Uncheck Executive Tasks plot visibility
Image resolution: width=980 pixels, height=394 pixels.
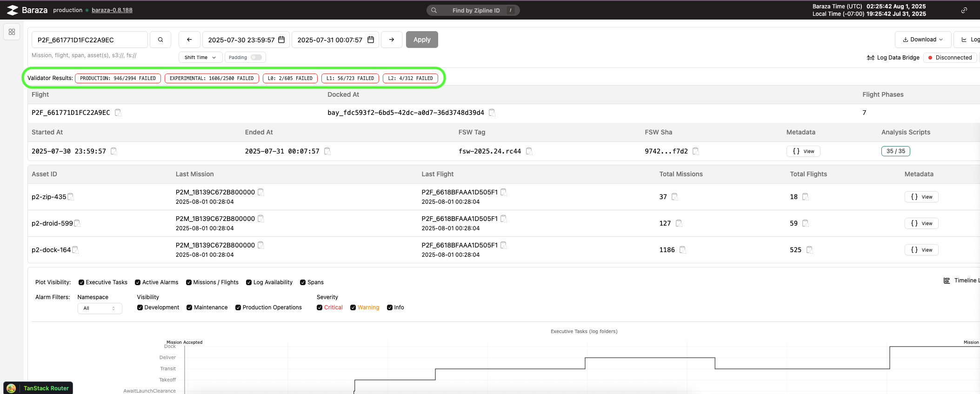pyautogui.click(x=81, y=282)
